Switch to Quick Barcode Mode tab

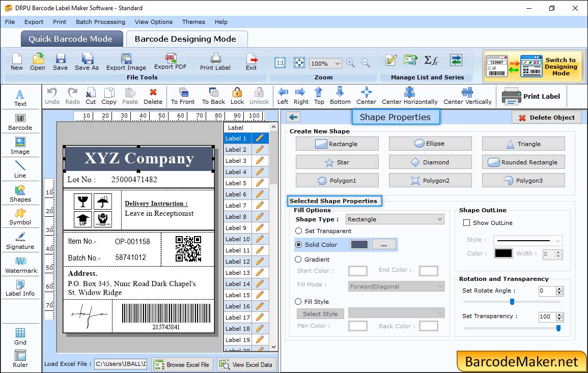pos(72,39)
